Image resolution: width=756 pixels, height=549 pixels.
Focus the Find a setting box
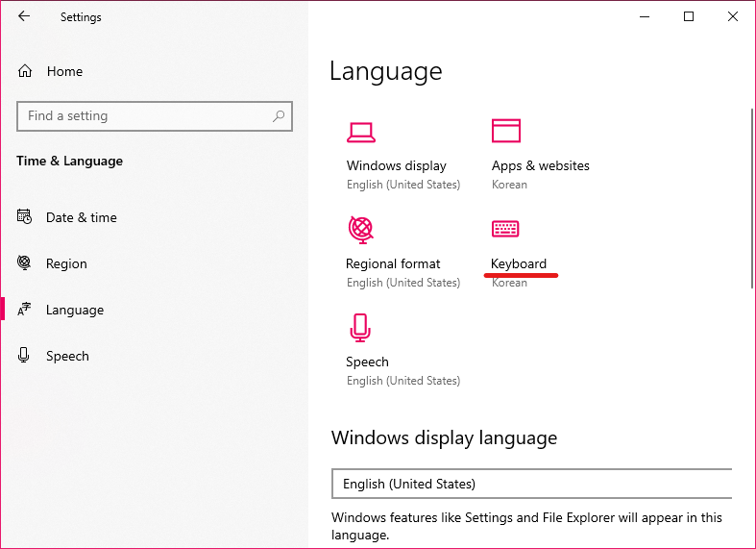pyautogui.click(x=155, y=116)
